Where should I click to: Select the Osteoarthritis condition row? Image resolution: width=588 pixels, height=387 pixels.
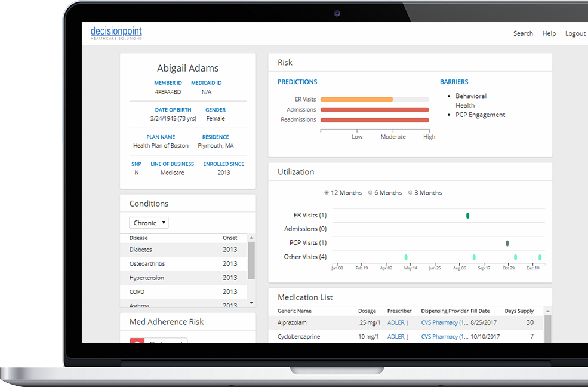click(183, 263)
